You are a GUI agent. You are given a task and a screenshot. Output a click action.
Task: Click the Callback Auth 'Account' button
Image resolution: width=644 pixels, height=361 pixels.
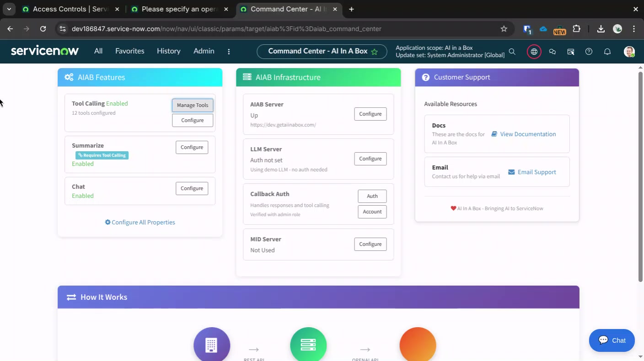372,212
